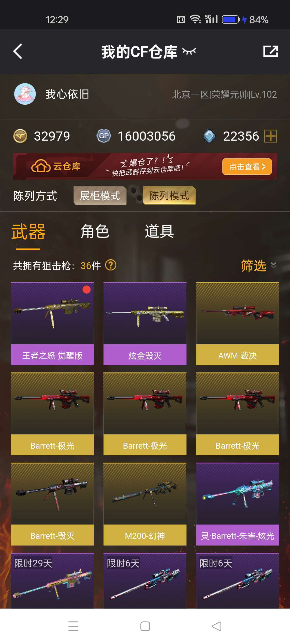Open the 云仓库 banner

click(x=145, y=166)
